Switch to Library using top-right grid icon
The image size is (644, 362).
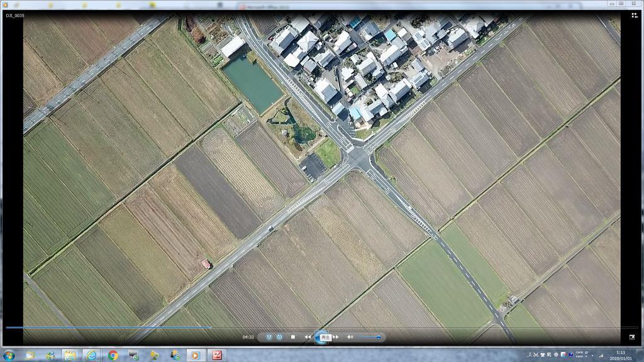point(634,16)
